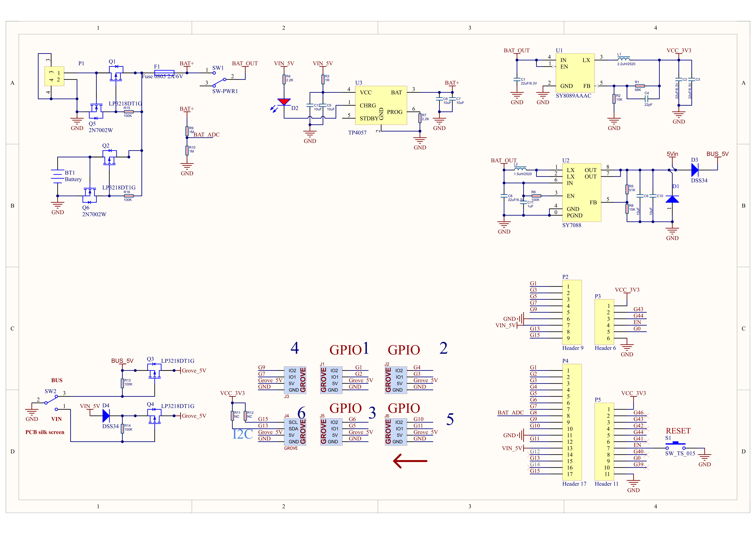Click the "5Vin" net label
The image size is (756, 534).
(672, 154)
